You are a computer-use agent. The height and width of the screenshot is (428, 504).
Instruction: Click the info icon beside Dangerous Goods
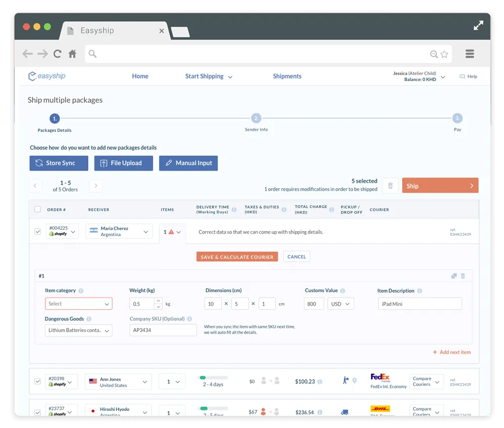pos(89,319)
